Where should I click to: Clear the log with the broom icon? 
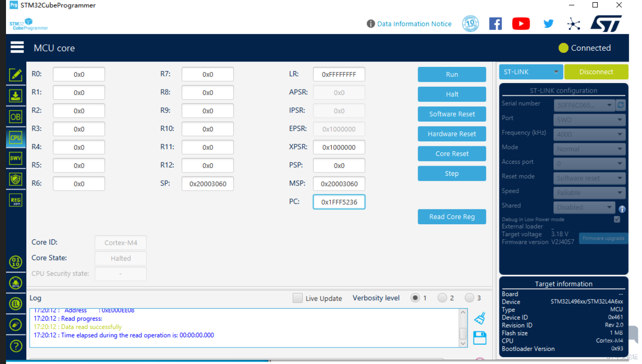(x=480, y=318)
